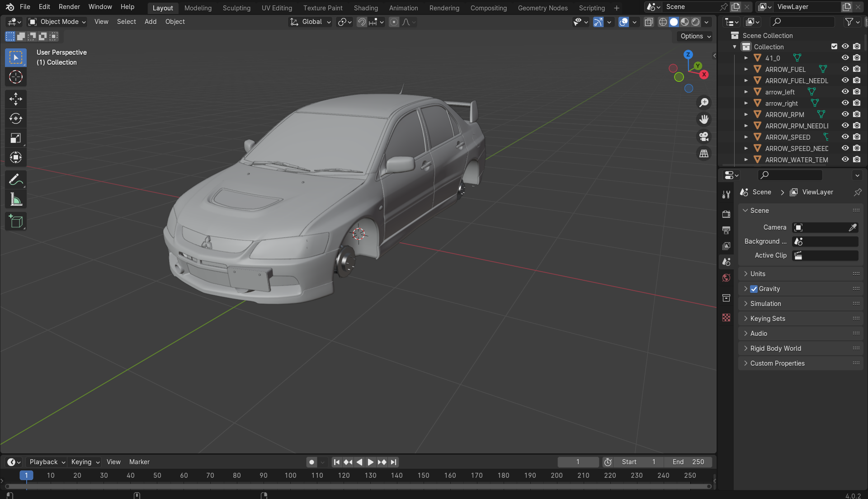Disable the Gravity checkbox
The width and height of the screenshot is (868, 499).
tap(754, 289)
